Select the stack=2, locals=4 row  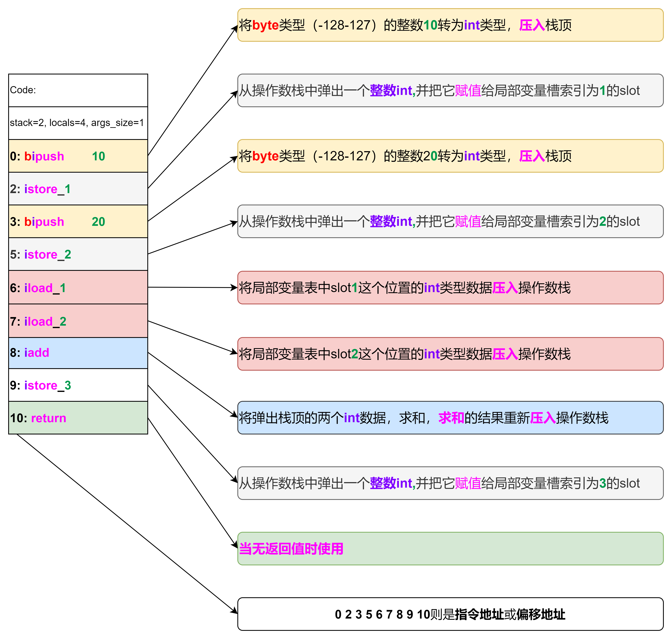pyautogui.click(x=78, y=123)
